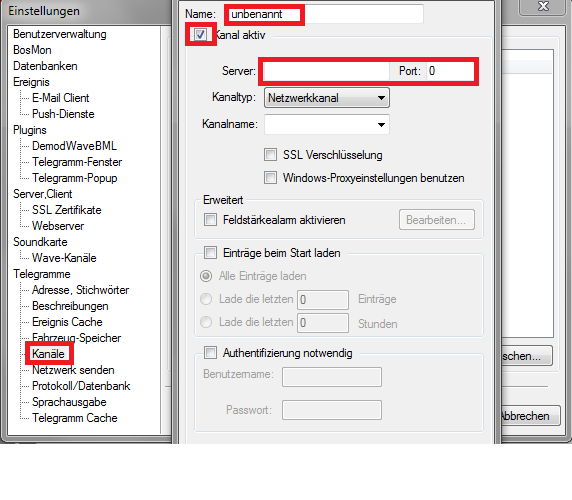Image resolution: width=572 pixels, height=500 pixels.
Task: Click the Server address field
Action: click(x=326, y=71)
